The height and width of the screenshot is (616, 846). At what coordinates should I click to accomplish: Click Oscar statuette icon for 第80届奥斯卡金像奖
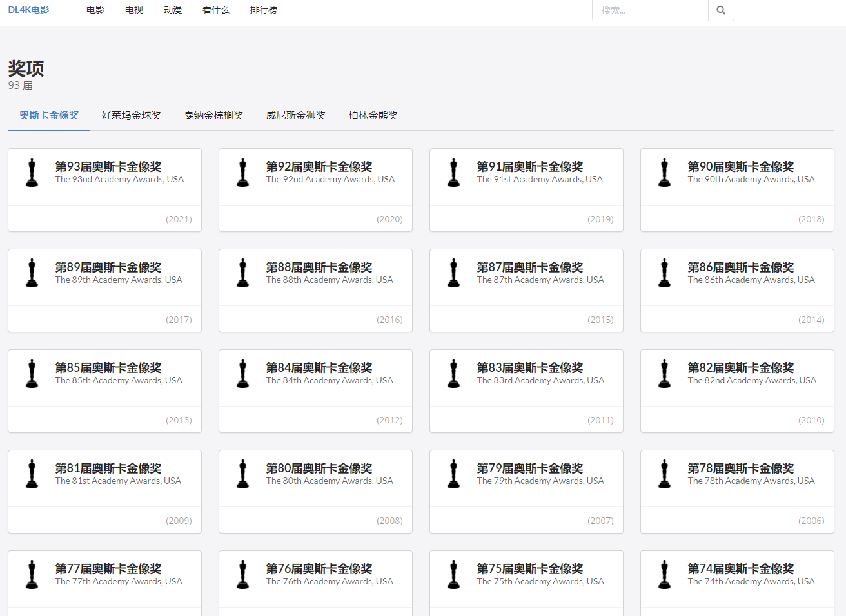point(242,474)
